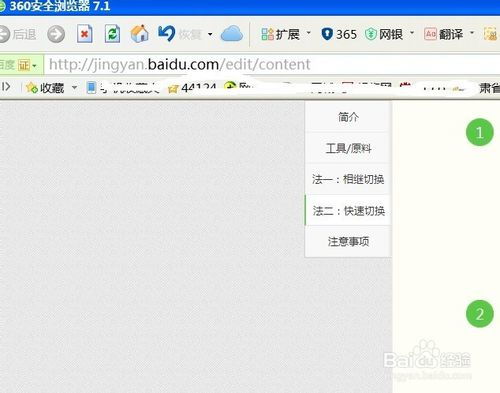The height and width of the screenshot is (393, 500).
Task: Go to the home page icon
Action: [139, 34]
